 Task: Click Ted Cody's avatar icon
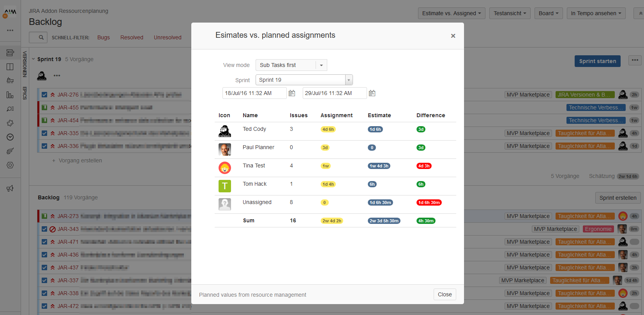[x=225, y=131]
